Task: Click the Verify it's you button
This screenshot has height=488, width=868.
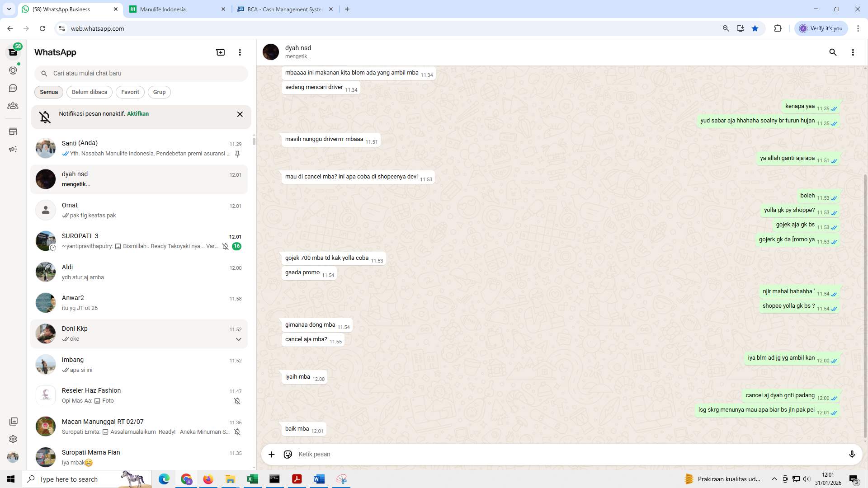Action: (x=821, y=28)
